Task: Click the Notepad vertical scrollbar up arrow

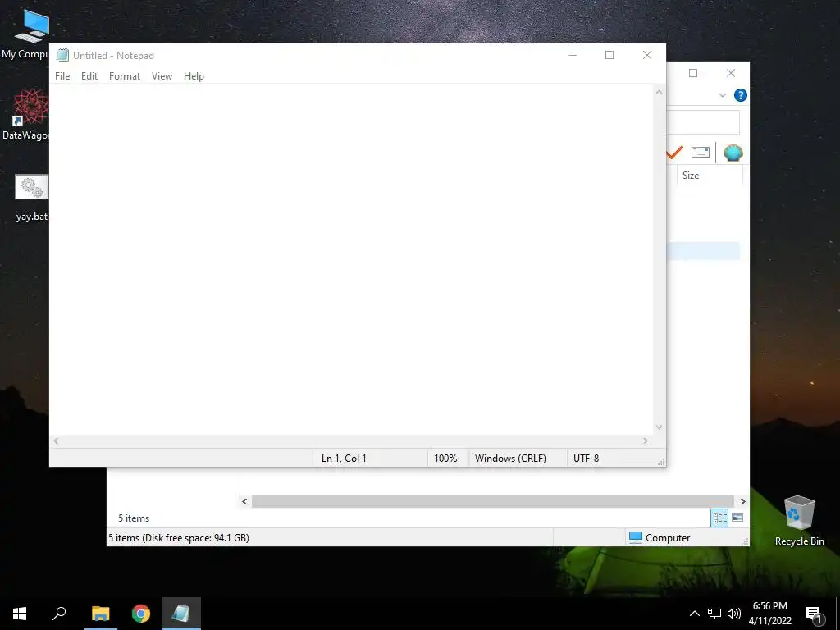Action: coord(659,92)
